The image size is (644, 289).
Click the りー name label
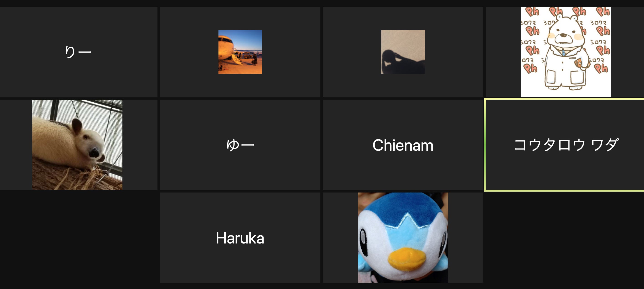(x=78, y=52)
